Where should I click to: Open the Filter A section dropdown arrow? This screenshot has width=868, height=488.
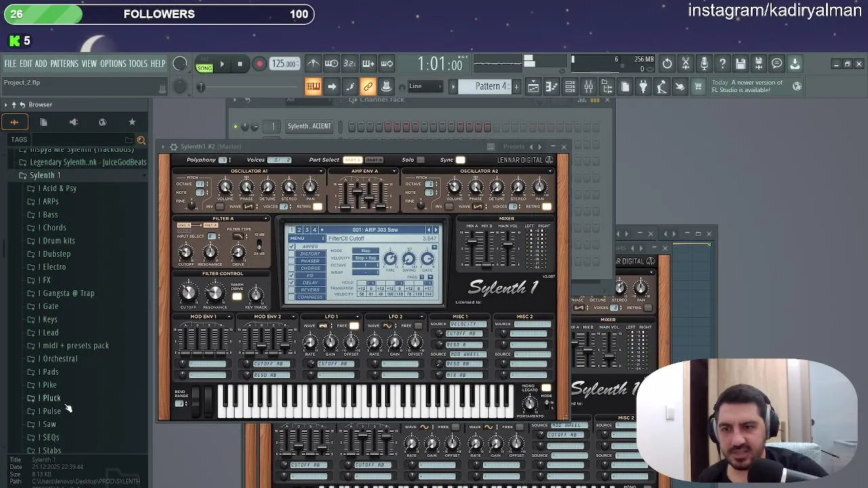[x=266, y=219]
